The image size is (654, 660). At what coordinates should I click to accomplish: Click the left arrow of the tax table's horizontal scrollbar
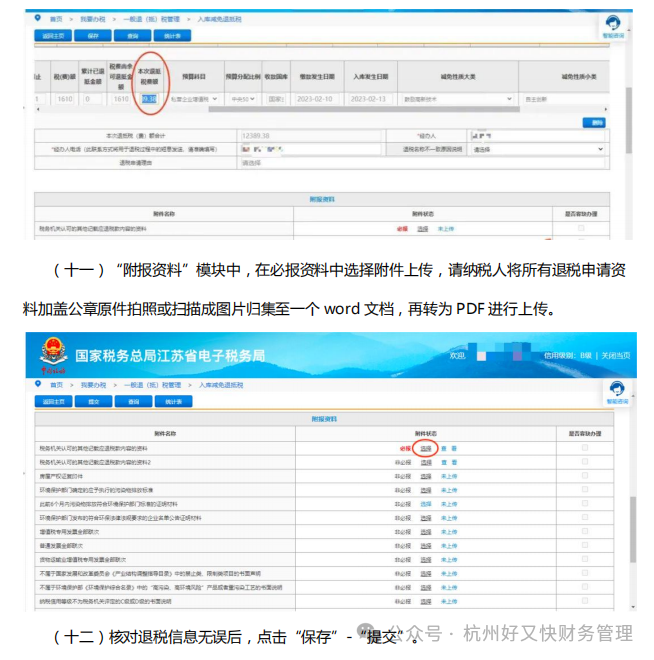click(x=38, y=109)
